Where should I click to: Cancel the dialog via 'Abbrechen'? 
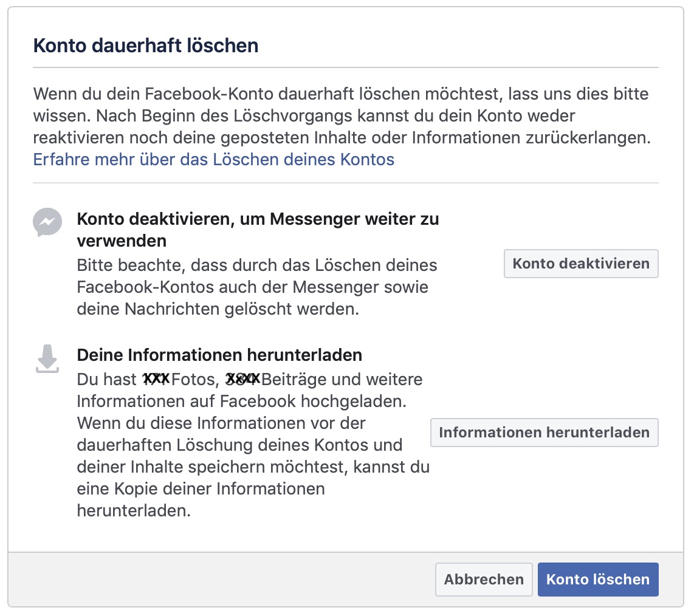[x=483, y=579]
